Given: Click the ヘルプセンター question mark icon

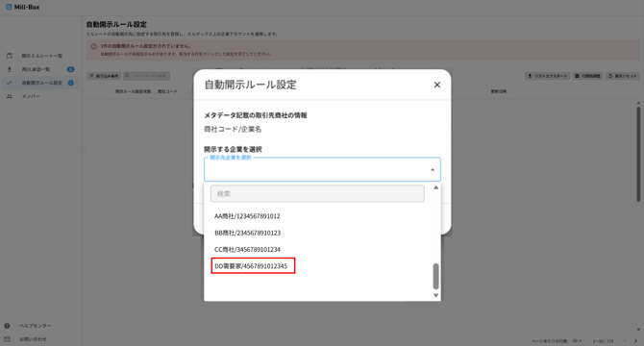Looking at the screenshot, I should click(x=7, y=326).
